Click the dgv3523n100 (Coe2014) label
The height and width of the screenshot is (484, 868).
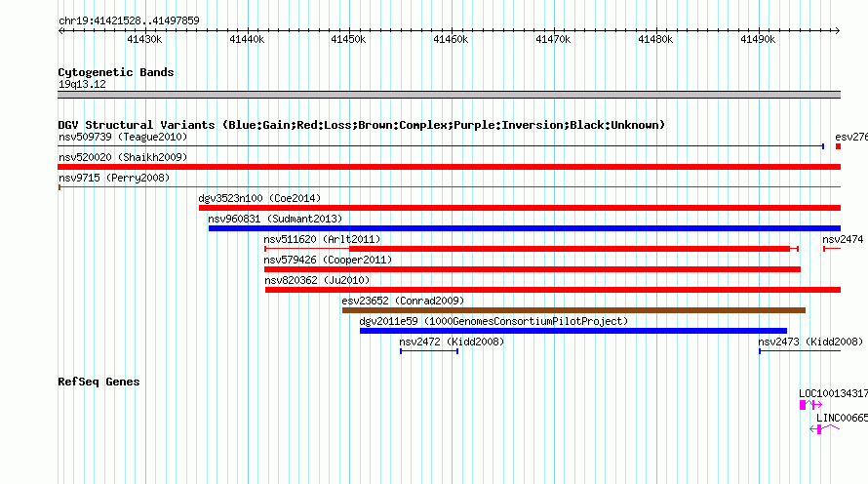click(x=259, y=198)
